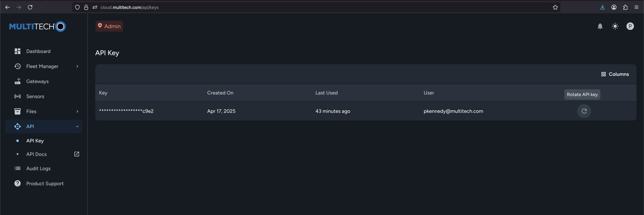The width and height of the screenshot is (644, 215).
Task: Click the Sensors signal icon
Action: (x=17, y=96)
